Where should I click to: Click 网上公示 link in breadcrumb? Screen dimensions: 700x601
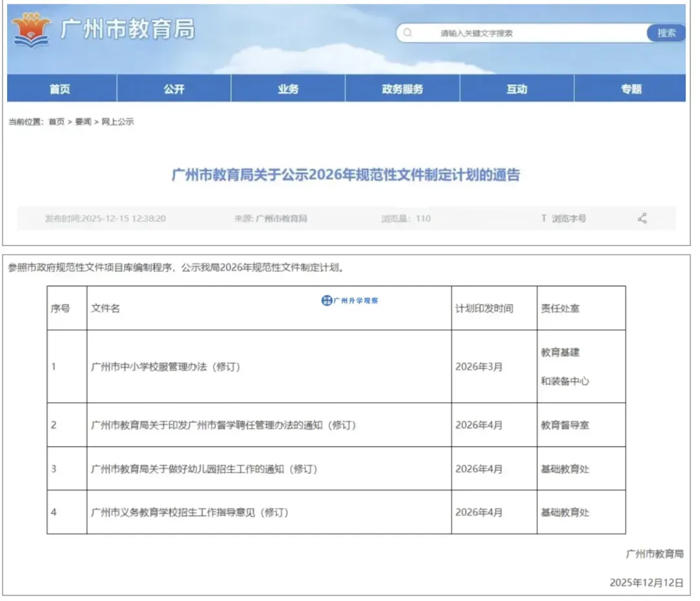[117, 122]
